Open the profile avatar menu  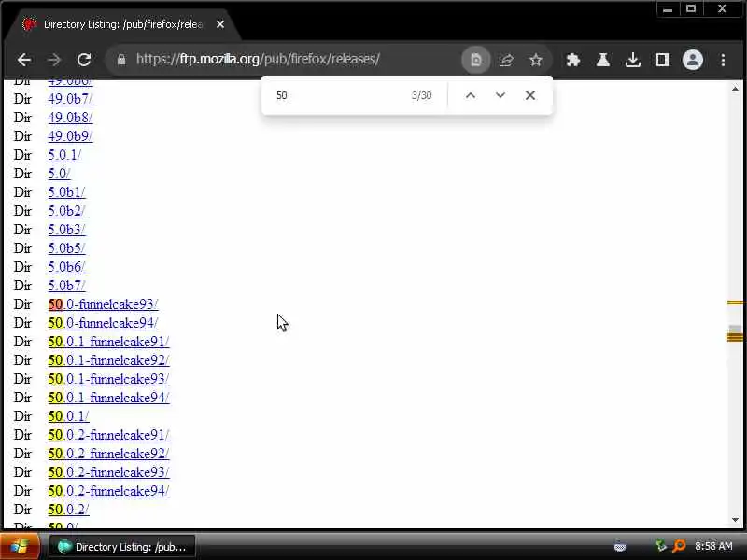point(693,60)
